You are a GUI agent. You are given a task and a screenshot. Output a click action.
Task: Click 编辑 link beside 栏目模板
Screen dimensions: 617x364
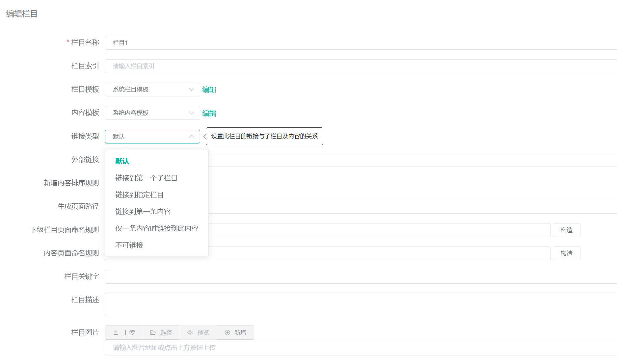pos(209,90)
